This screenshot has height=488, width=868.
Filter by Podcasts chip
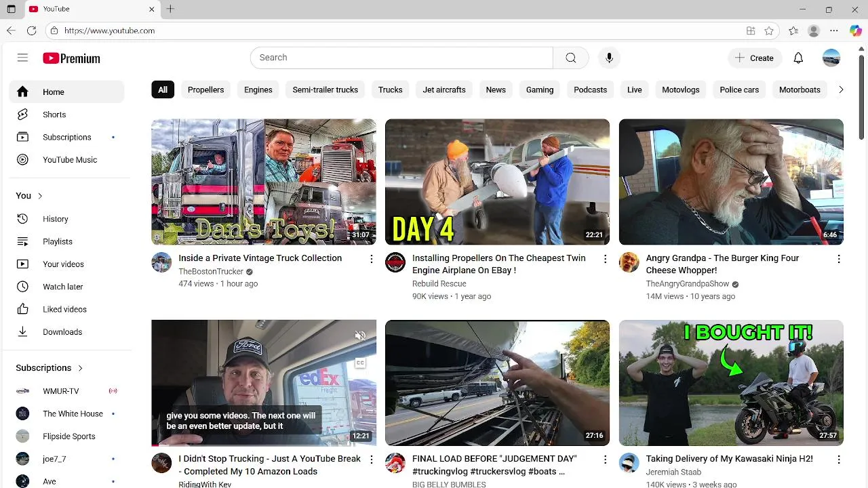590,89
